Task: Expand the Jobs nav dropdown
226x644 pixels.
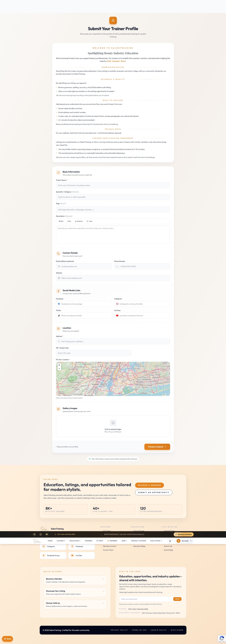Action: point(124,541)
